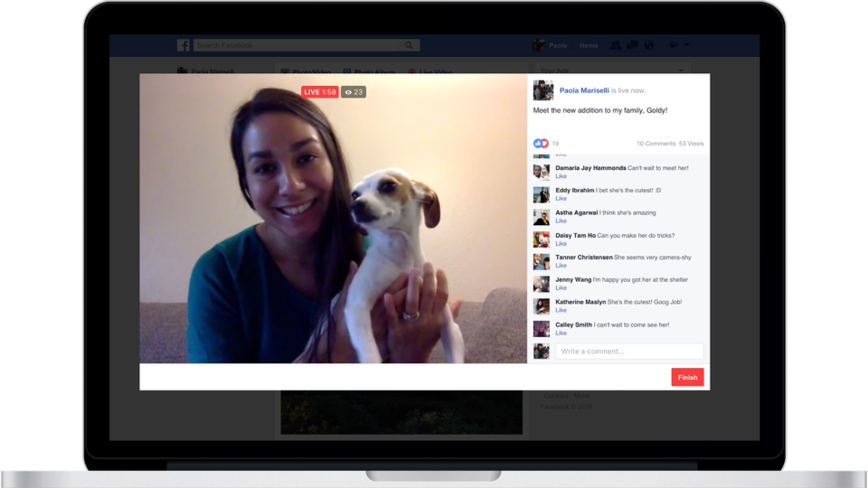
Task: Click Paola Mariselli's profile picture in post header
Action: click(543, 90)
